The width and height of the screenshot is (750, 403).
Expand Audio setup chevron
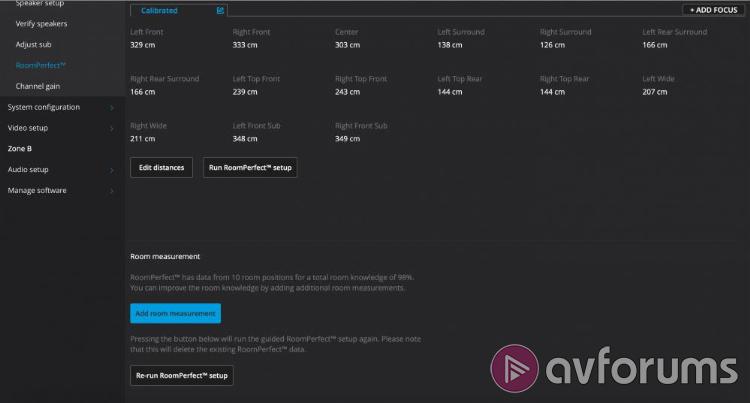tap(111, 170)
